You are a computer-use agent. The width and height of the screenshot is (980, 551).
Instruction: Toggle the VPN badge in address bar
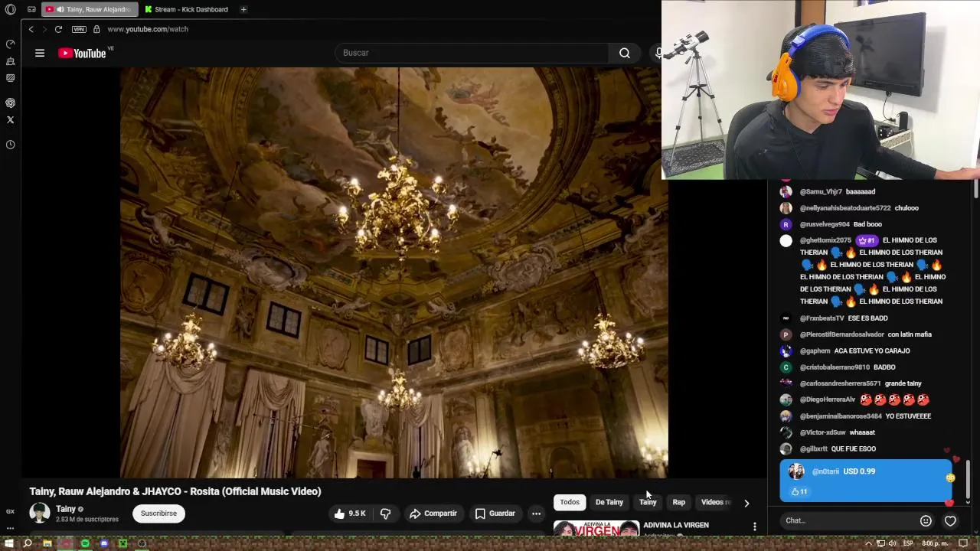pos(79,29)
